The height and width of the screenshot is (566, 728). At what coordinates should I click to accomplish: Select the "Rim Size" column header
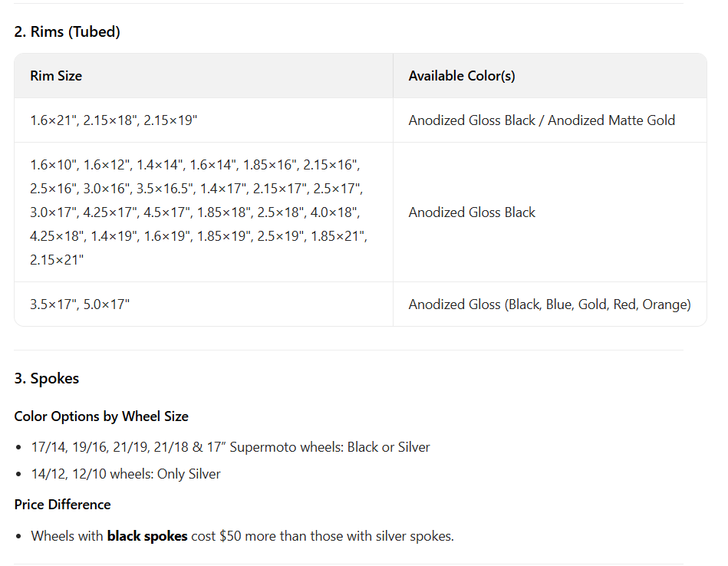56,76
